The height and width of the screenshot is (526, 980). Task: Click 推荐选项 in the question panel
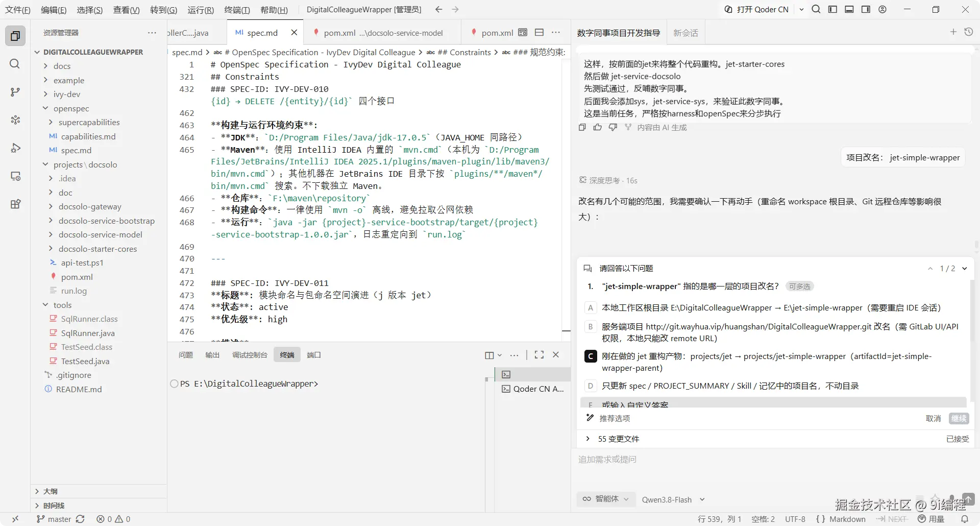(x=608, y=418)
